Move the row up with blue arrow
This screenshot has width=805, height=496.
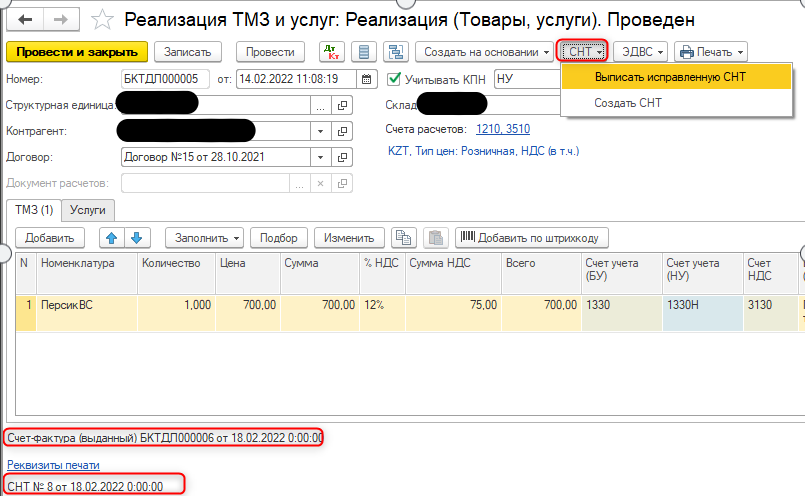point(111,238)
